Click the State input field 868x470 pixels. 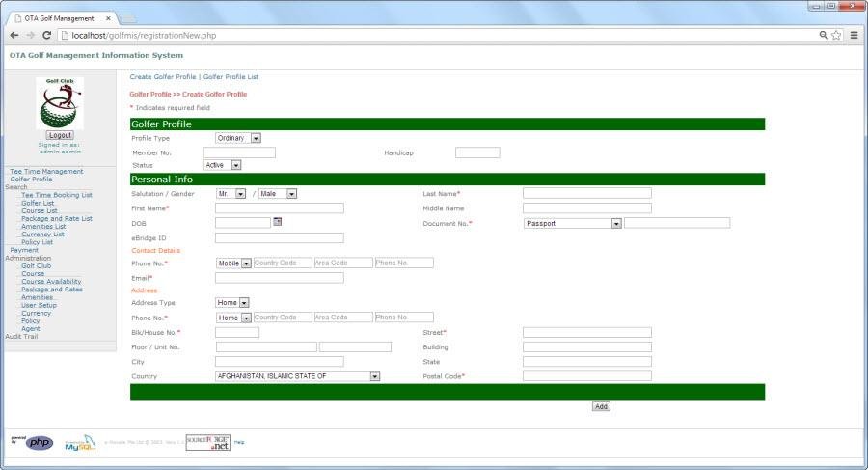pyautogui.click(x=586, y=361)
